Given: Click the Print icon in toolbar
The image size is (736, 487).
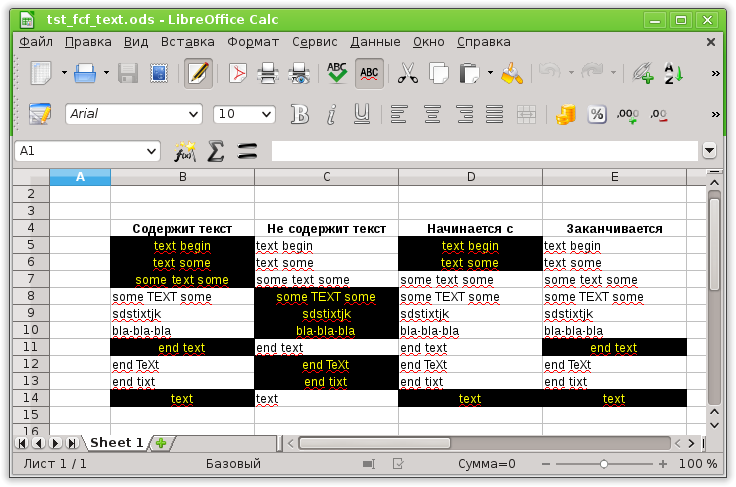Looking at the screenshot, I should [x=268, y=73].
